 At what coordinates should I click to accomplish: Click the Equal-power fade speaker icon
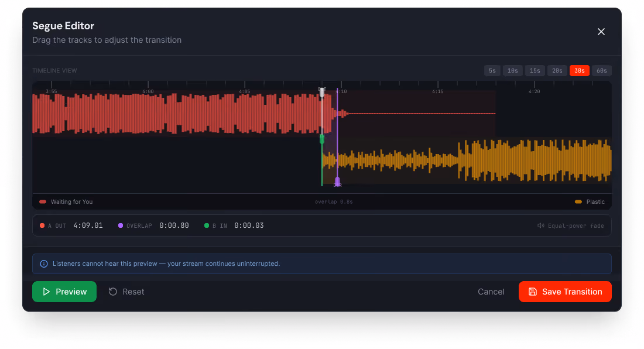point(540,225)
